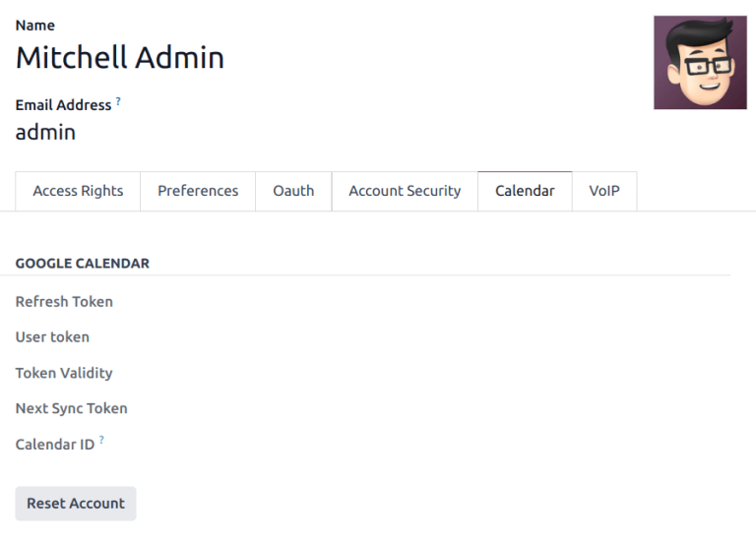Click the Calendar ID help question mark
756x541 pixels.
pyautogui.click(x=101, y=442)
